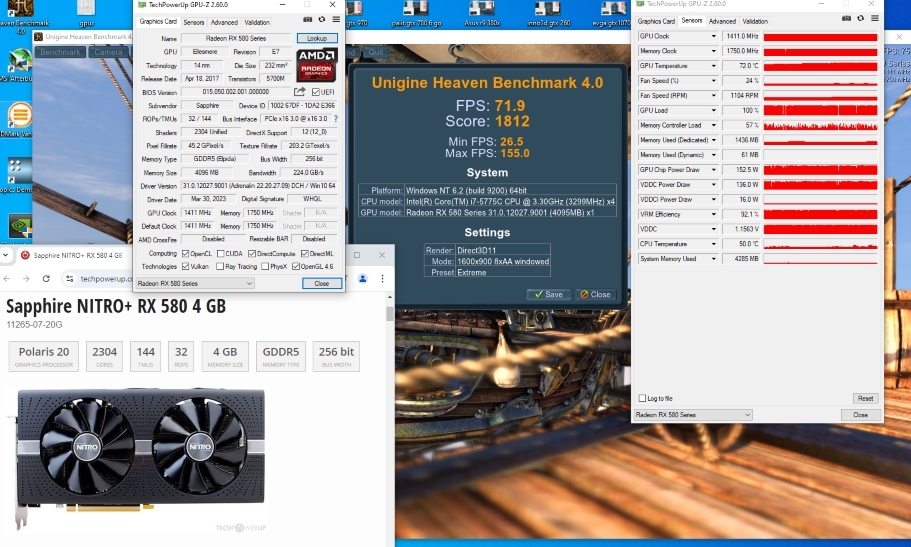
Task: Click Reset in GPU-Z Sensors window
Action: click(865, 398)
